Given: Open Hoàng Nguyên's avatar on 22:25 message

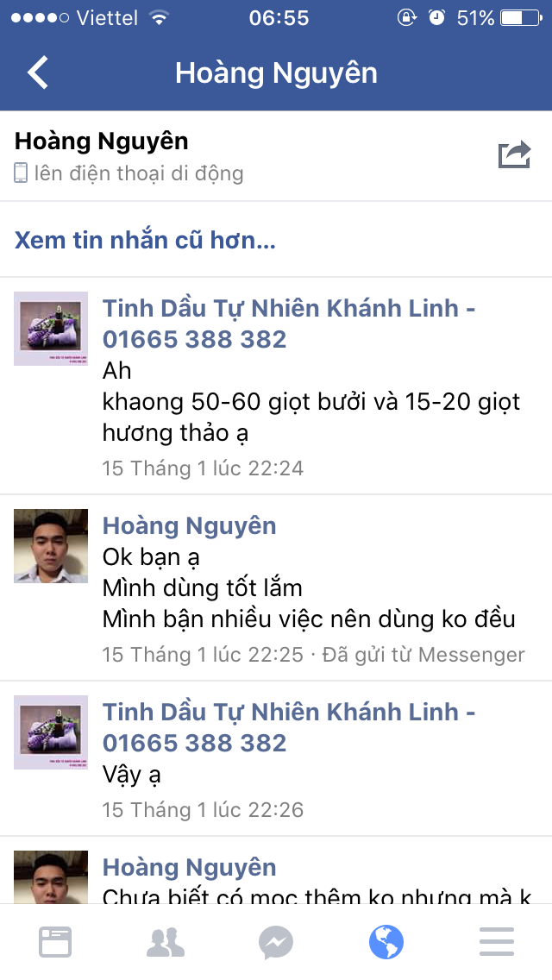Looking at the screenshot, I should pyautogui.click(x=51, y=545).
